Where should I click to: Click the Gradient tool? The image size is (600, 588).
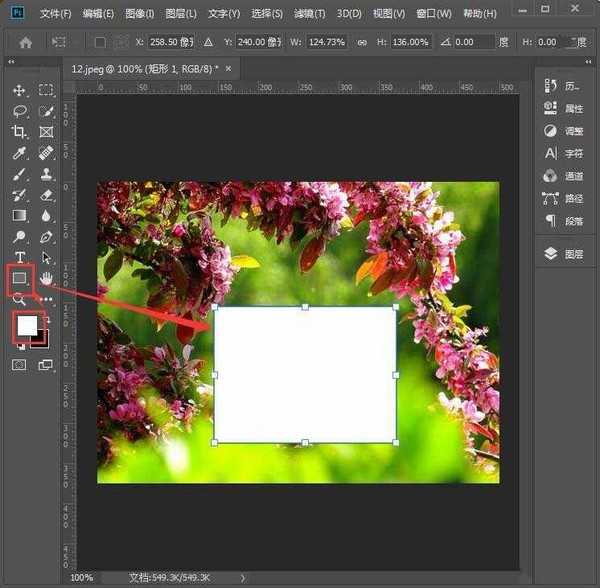(x=19, y=215)
